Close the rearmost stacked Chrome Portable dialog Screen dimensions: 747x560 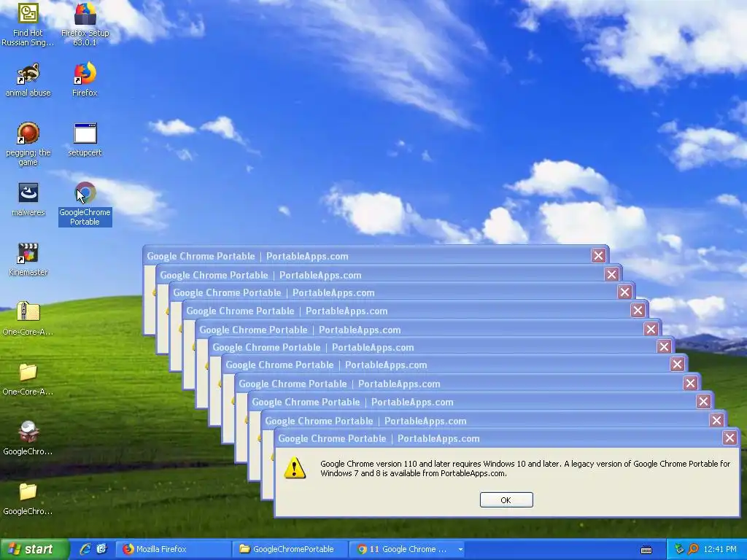pos(598,256)
